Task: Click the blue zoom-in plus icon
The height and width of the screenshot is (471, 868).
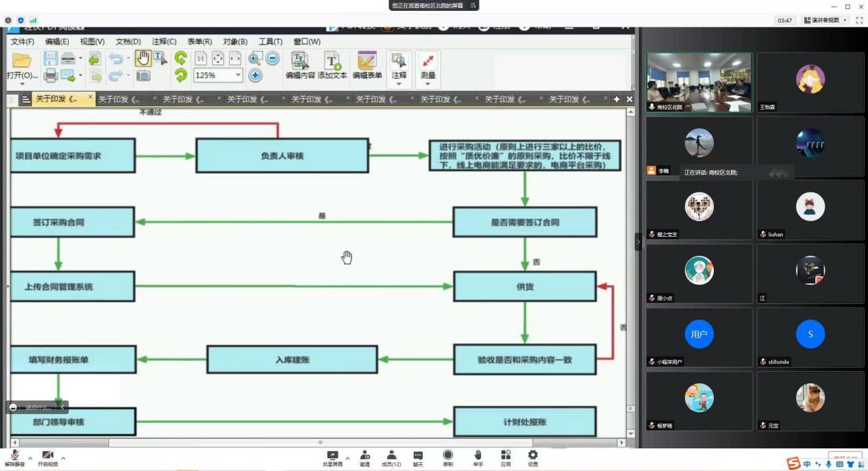Action: (256, 75)
